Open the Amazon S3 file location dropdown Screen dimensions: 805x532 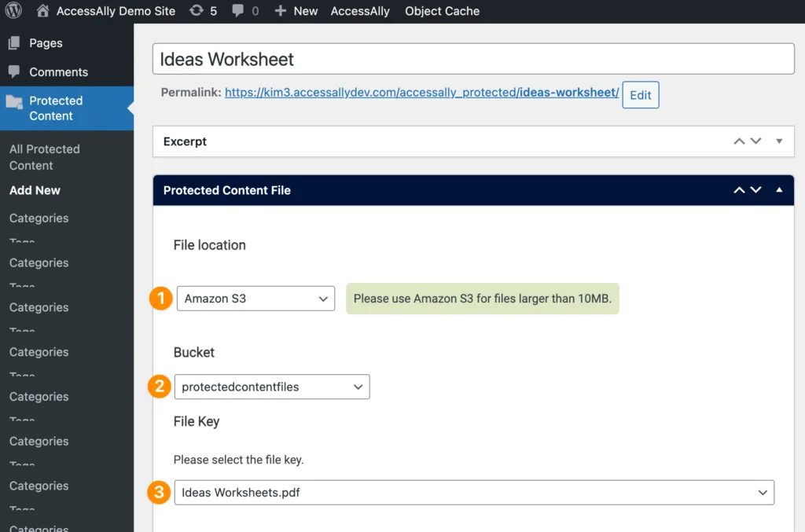(255, 299)
